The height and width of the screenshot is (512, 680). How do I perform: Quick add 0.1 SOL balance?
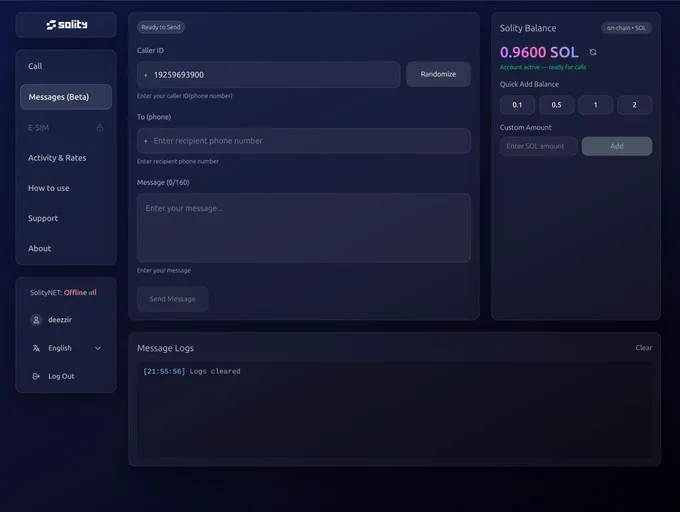[x=517, y=105]
